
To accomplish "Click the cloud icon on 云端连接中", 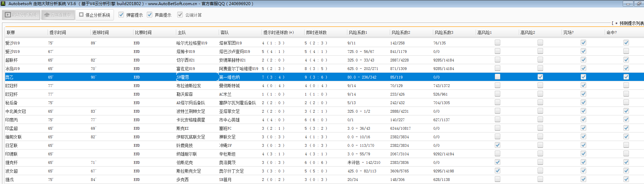I will click(x=47, y=15).
